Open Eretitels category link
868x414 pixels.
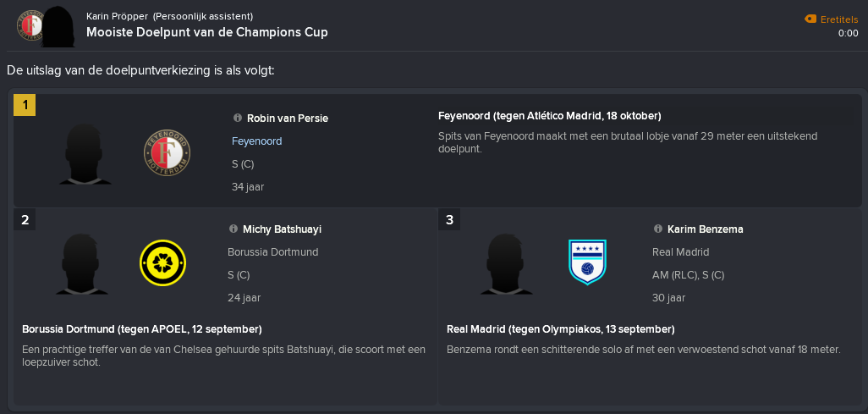click(x=839, y=19)
